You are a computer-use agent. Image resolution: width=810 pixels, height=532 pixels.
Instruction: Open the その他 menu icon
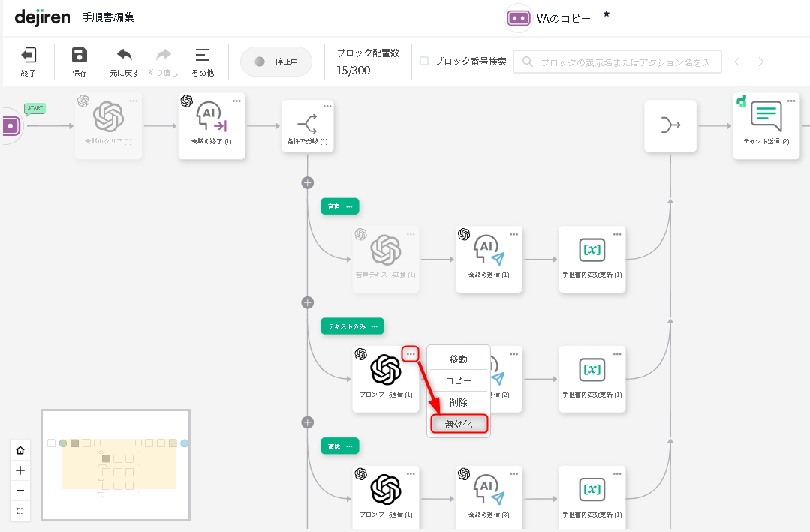pyautogui.click(x=202, y=56)
